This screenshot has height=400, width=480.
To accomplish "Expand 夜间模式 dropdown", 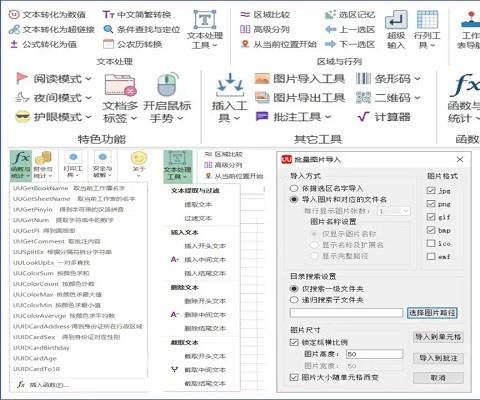I will tap(88, 98).
